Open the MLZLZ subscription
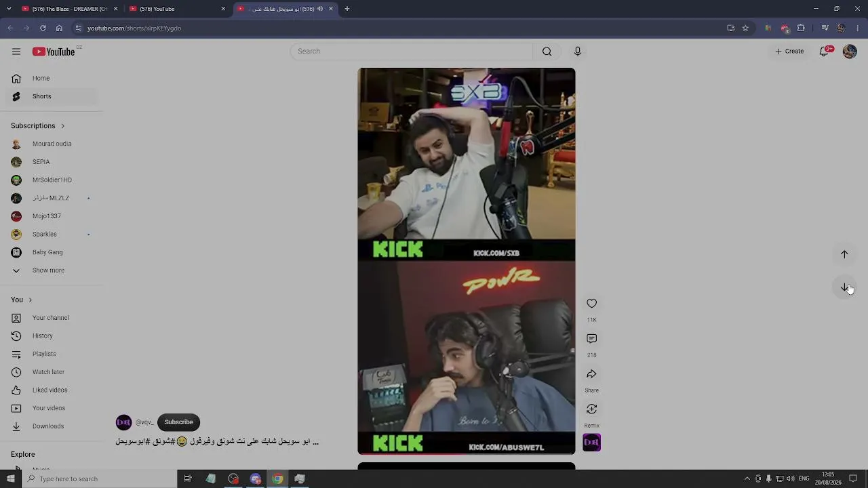The height and width of the screenshot is (488, 868). pos(52,198)
